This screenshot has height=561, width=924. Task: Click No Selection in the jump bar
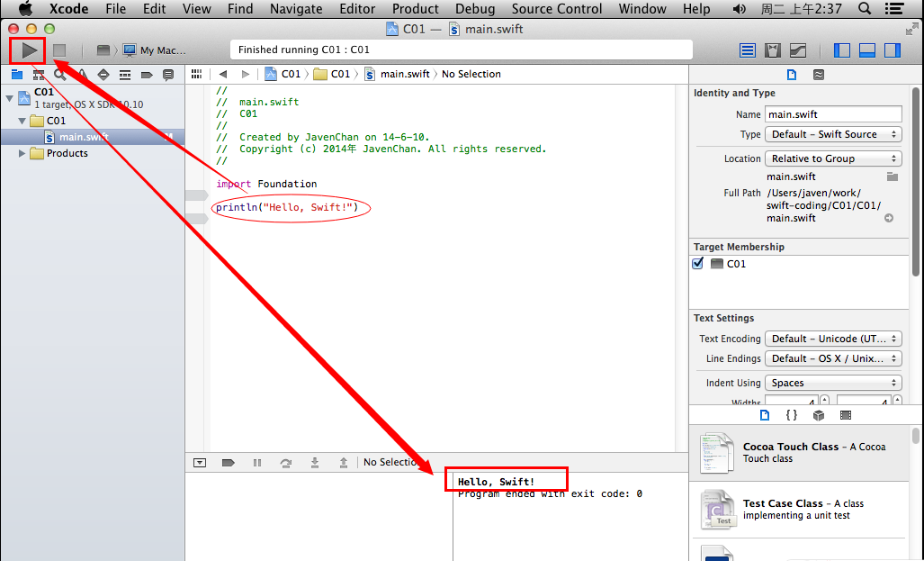tap(471, 74)
